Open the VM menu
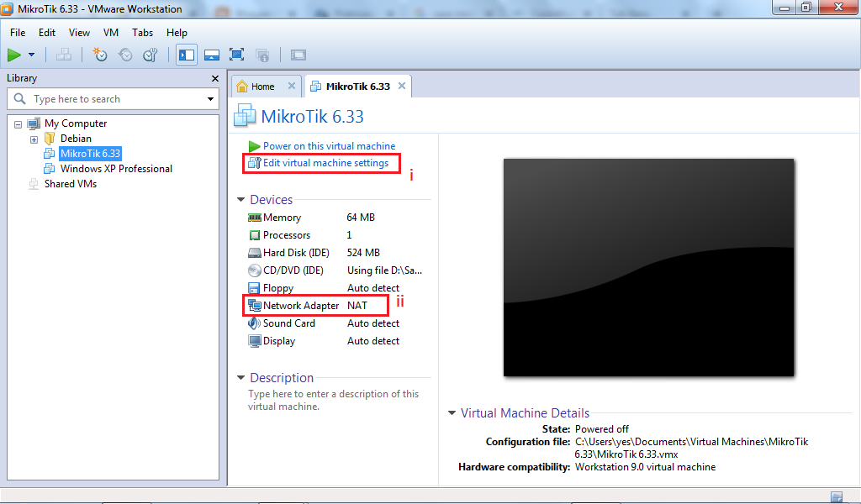The height and width of the screenshot is (504, 861). (x=110, y=33)
